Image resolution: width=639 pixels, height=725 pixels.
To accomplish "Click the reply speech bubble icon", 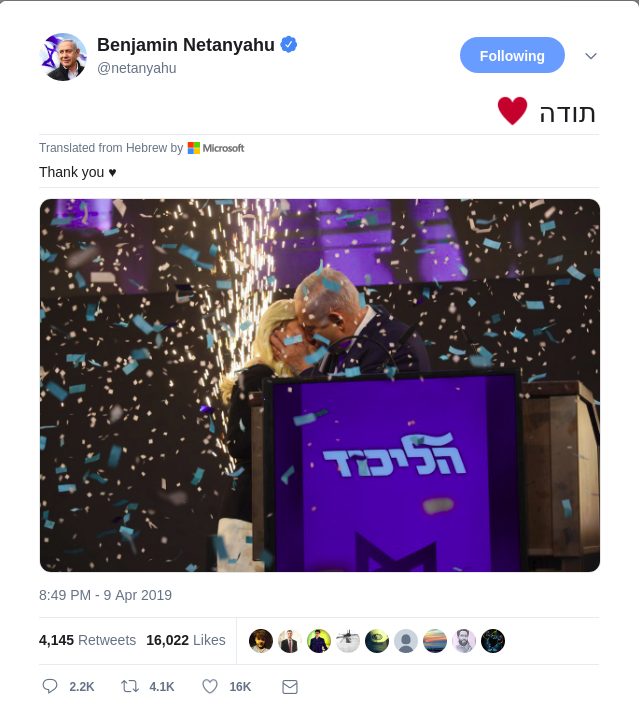I will [50, 686].
